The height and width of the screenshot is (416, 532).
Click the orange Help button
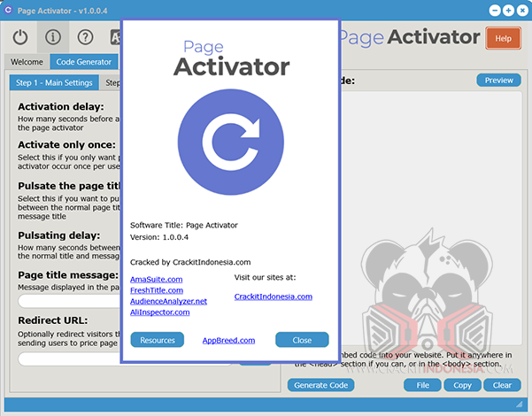click(x=503, y=38)
